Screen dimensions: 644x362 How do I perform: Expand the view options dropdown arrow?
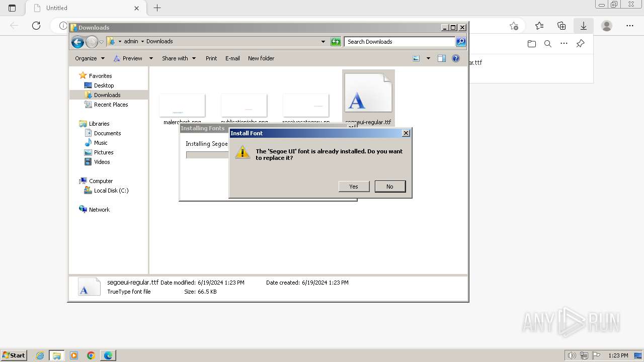click(428, 58)
